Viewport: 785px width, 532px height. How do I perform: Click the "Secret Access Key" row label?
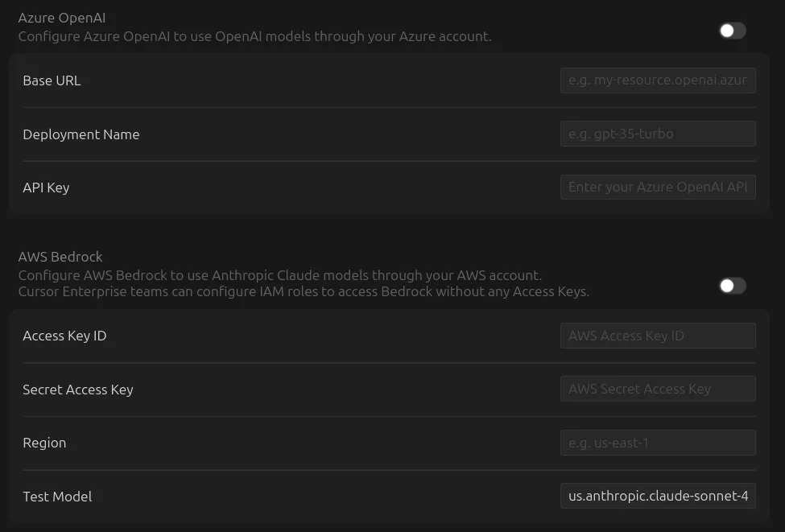coord(78,390)
